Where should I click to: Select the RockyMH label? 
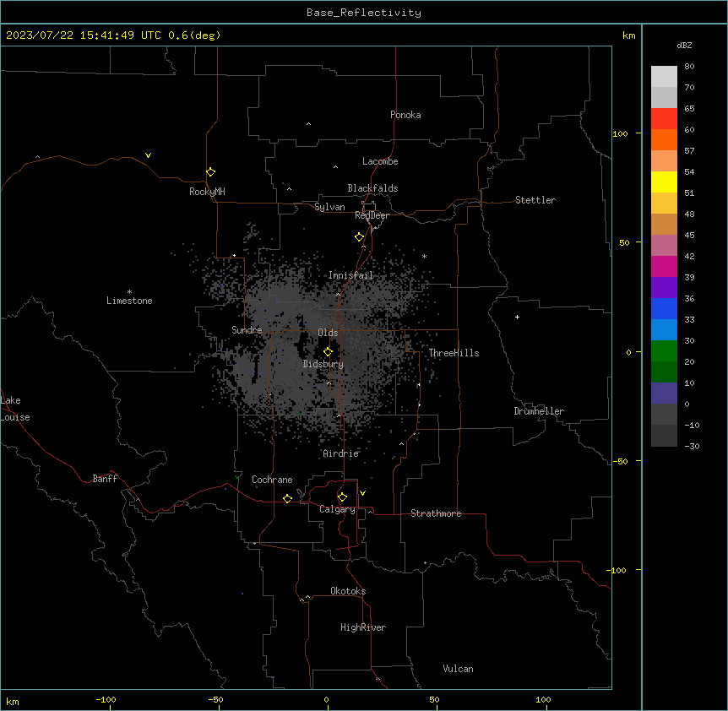coord(207,192)
